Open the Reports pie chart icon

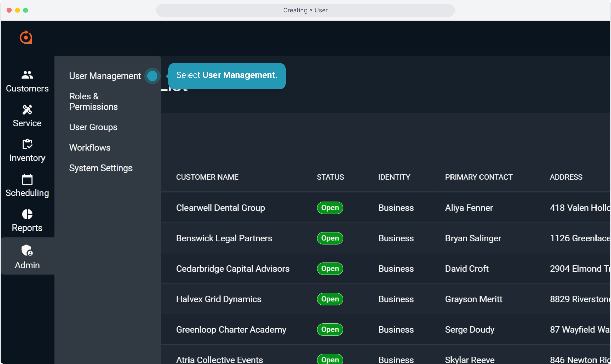point(27,214)
